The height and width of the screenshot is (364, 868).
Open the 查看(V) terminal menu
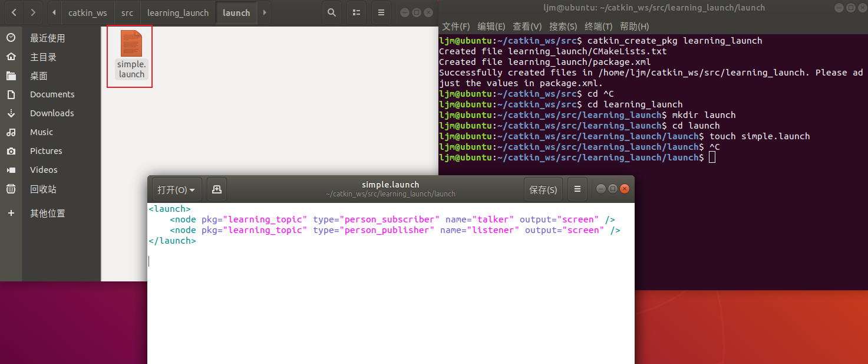(x=527, y=27)
